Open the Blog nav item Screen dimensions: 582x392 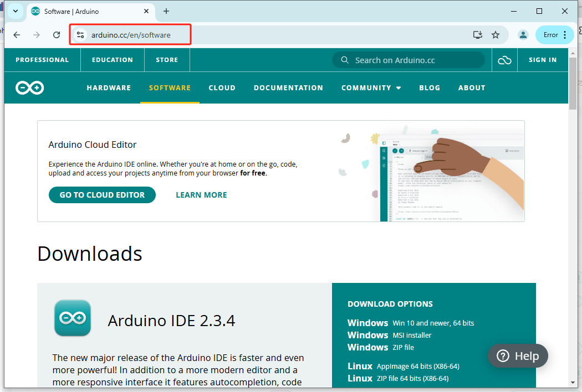click(430, 88)
